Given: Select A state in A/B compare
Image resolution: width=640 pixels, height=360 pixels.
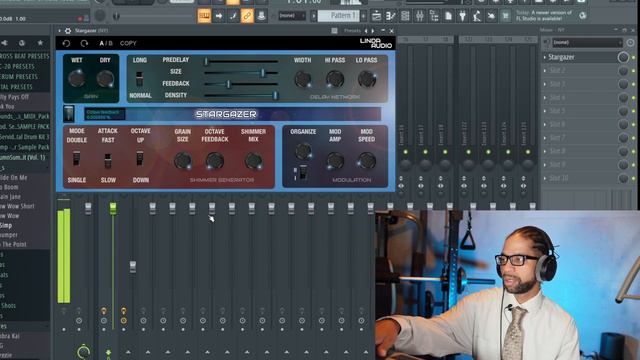Looking at the screenshot, I should pos(102,43).
